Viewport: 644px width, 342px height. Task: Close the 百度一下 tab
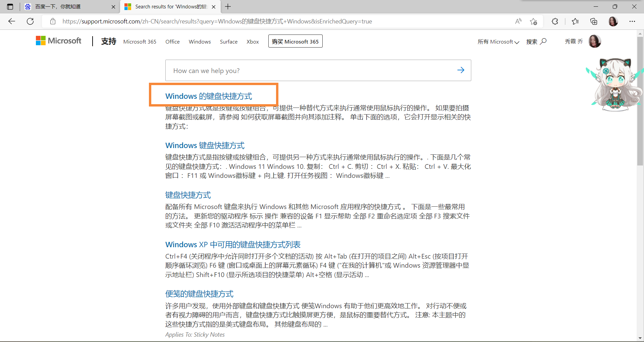pos(113,7)
